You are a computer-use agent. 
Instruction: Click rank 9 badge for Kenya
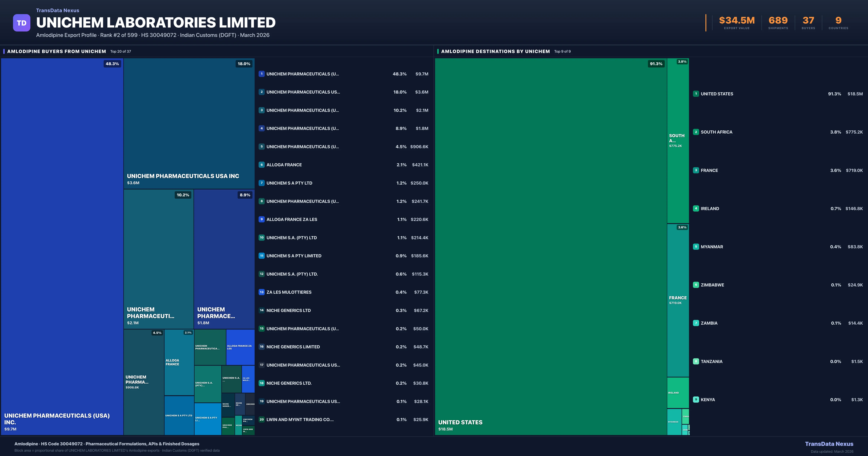coord(696,400)
